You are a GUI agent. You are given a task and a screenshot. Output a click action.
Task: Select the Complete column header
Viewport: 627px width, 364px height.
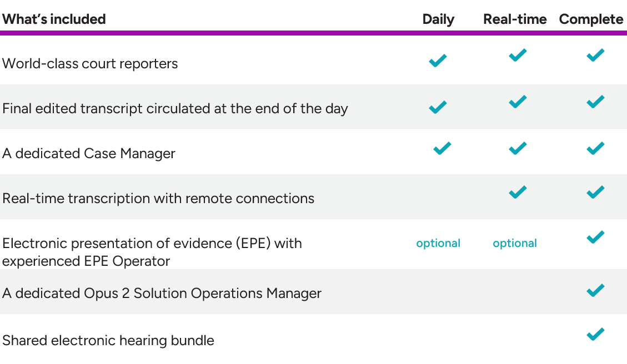pos(591,19)
